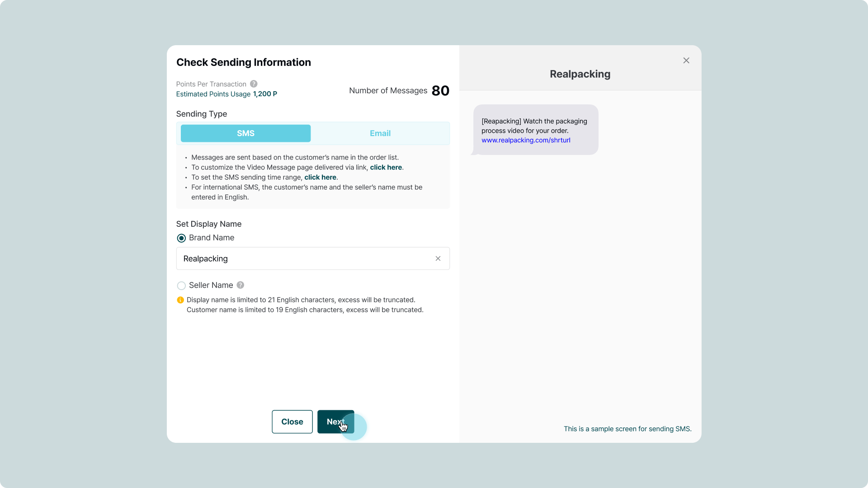Click the Number of Messages count 80

click(x=440, y=91)
